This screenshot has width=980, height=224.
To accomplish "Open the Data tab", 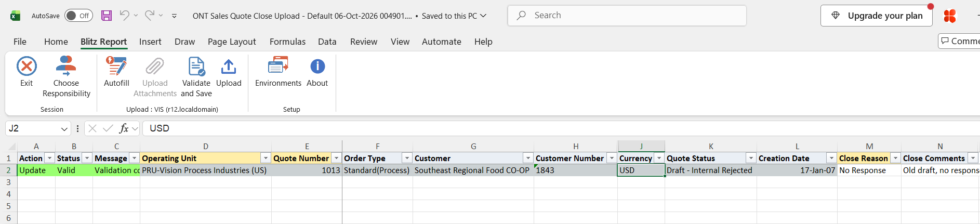I will 327,42.
